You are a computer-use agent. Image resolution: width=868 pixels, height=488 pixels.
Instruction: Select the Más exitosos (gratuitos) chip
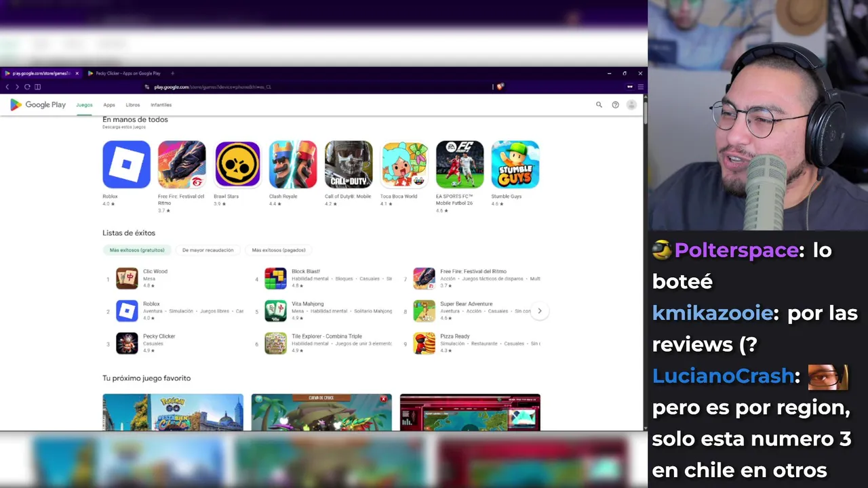pos(137,250)
